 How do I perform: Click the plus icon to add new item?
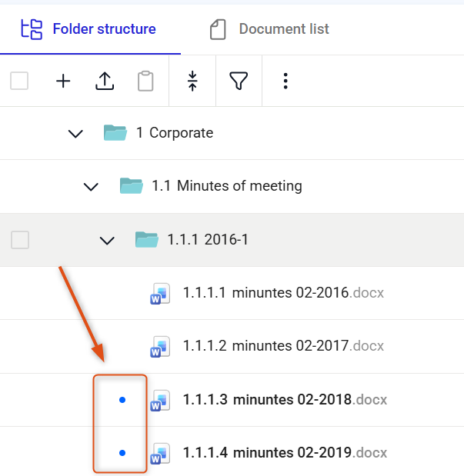click(x=63, y=81)
